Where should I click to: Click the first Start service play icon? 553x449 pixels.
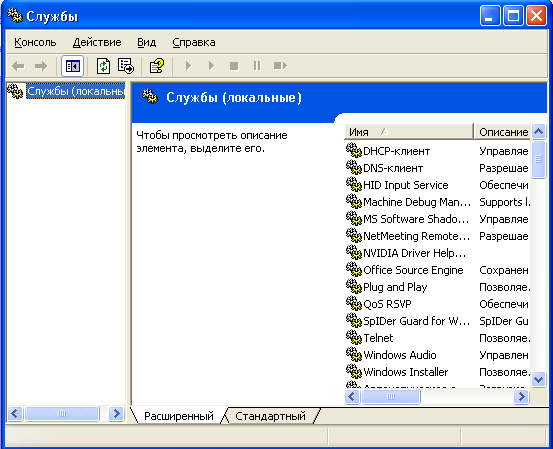(x=188, y=66)
